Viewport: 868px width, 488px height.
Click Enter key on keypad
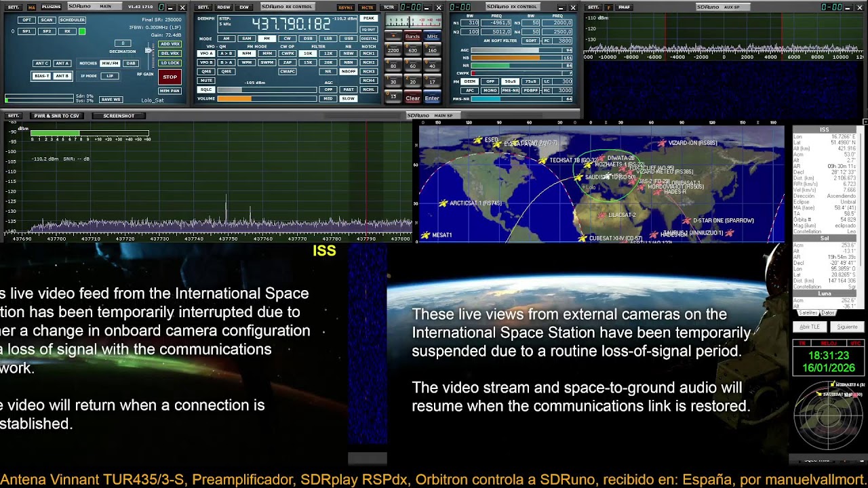(432, 98)
